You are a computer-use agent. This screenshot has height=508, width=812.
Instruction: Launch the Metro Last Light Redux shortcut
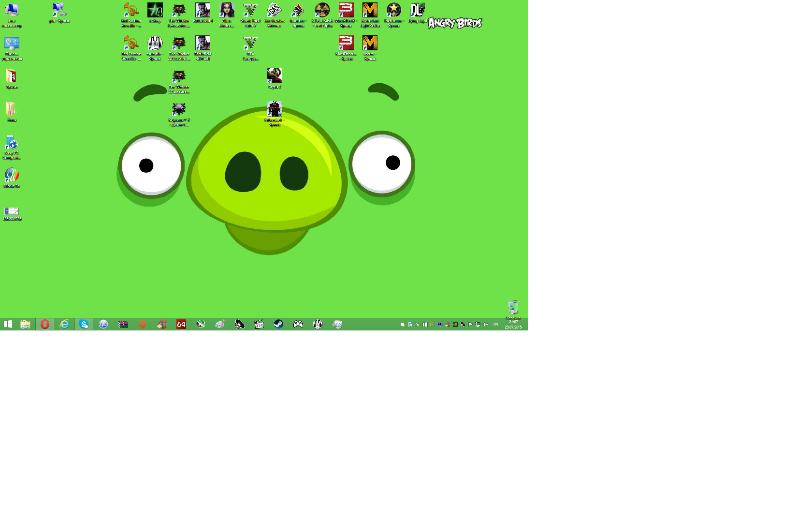(x=370, y=15)
